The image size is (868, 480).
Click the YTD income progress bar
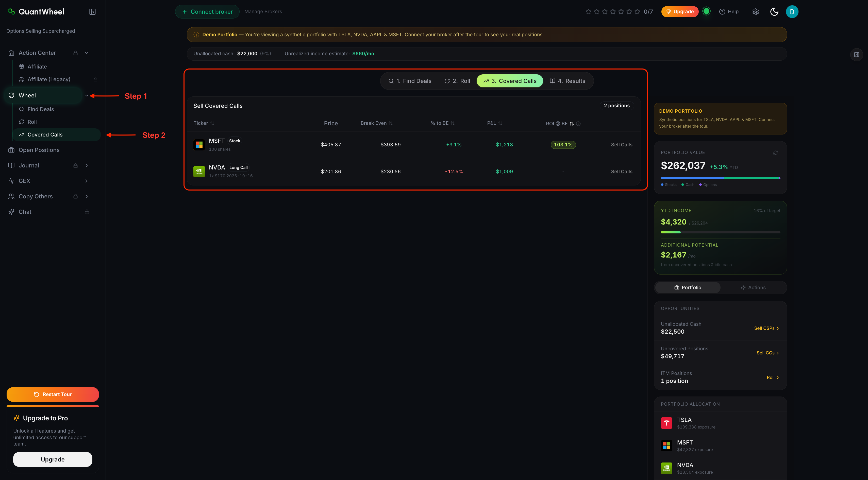pyautogui.click(x=720, y=232)
